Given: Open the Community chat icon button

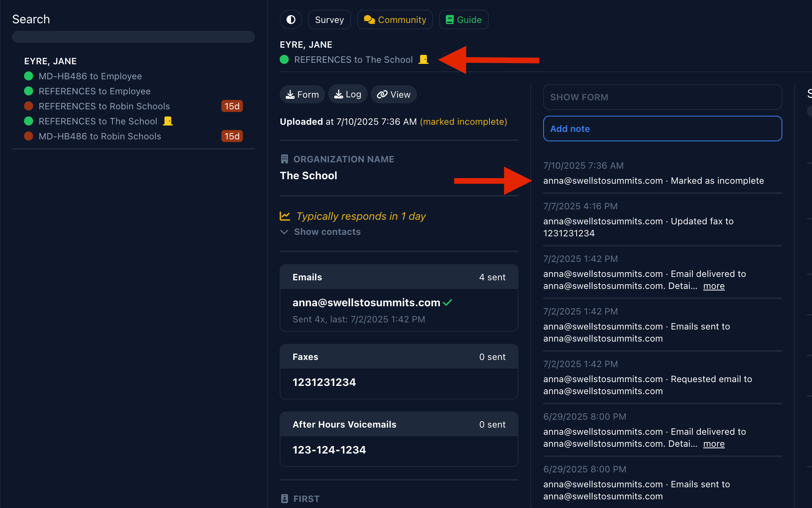Looking at the screenshot, I should [395, 20].
